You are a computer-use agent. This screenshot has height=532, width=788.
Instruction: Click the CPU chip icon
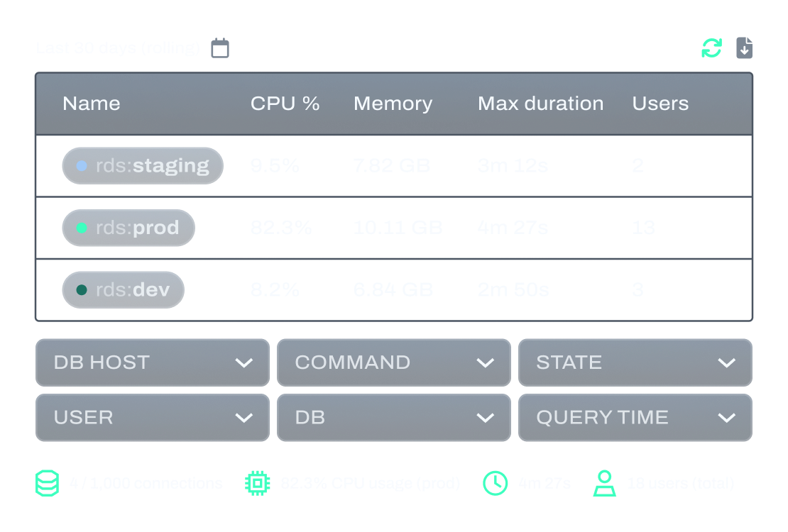257,483
